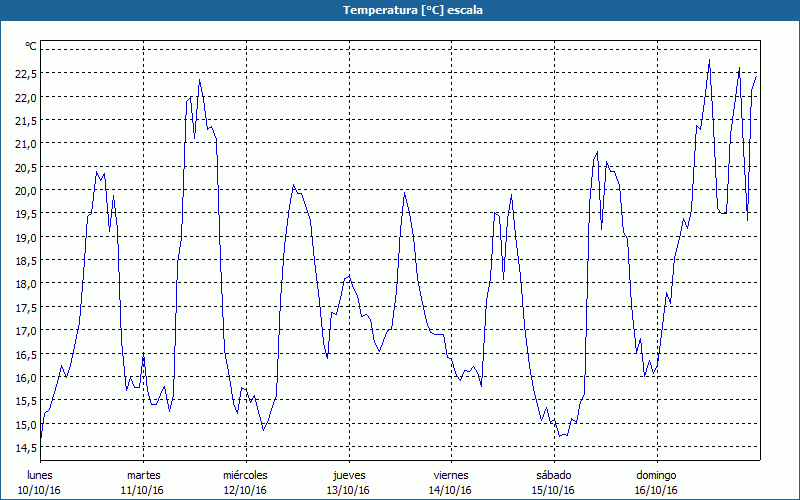
Task: Click the 13/10/16 date label
Action: pyautogui.click(x=348, y=490)
